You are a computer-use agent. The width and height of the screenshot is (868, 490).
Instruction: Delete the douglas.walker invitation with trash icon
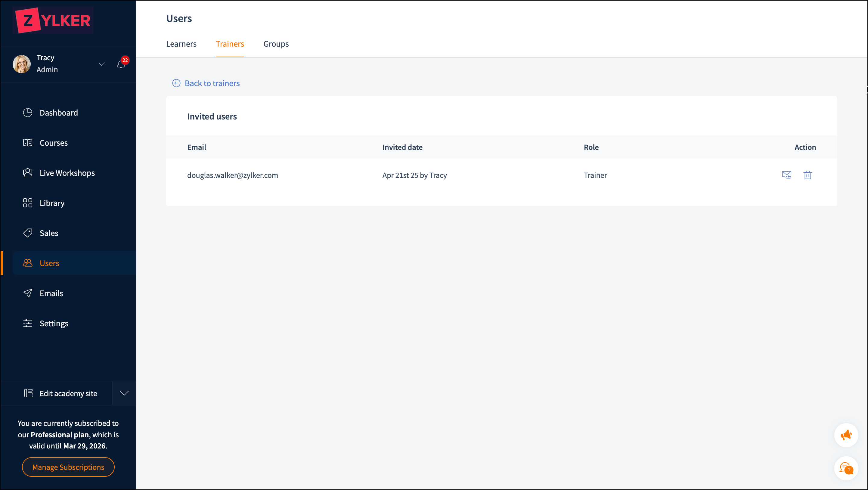(x=808, y=175)
